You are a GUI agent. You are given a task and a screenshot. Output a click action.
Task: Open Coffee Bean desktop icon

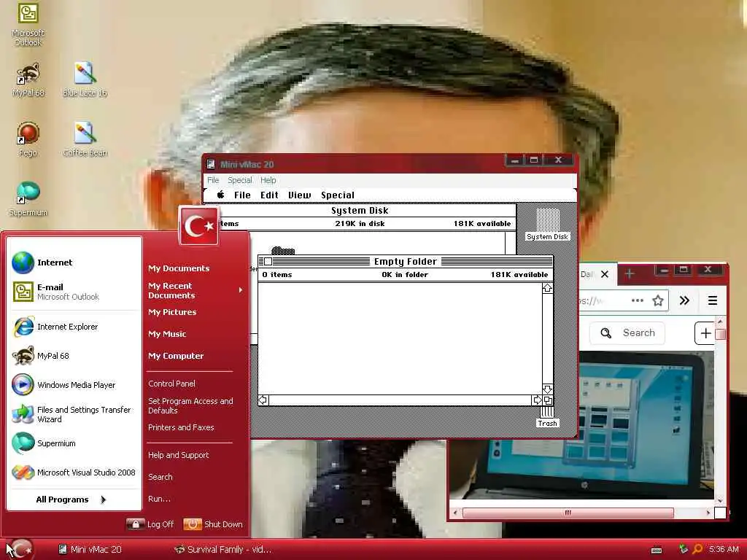[x=85, y=139]
